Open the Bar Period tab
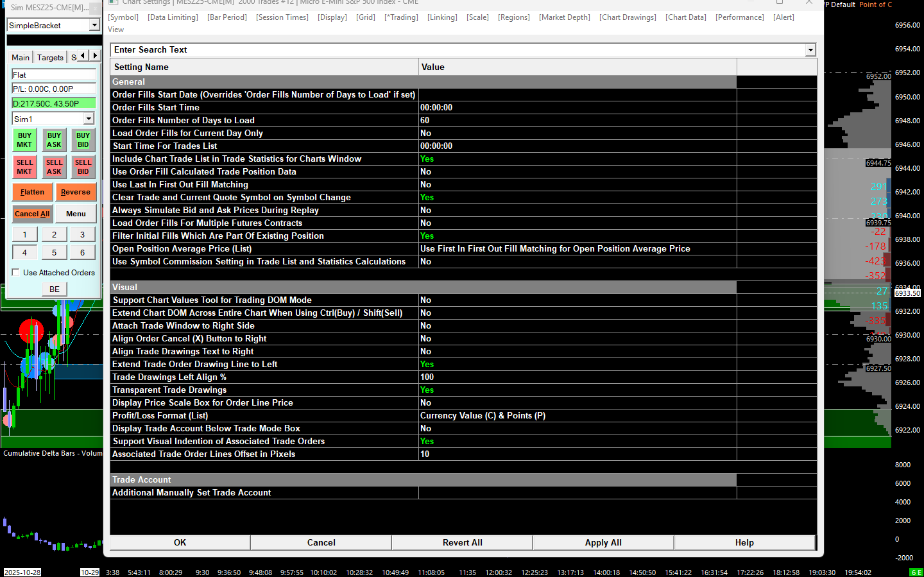The image size is (924, 577). pyautogui.click(x=227, y=17)
